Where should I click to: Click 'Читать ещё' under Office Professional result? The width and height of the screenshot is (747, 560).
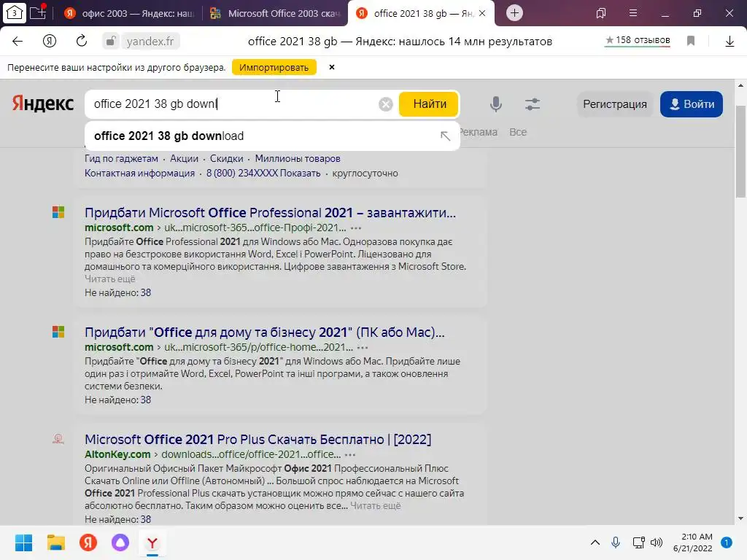coord(110,279)
